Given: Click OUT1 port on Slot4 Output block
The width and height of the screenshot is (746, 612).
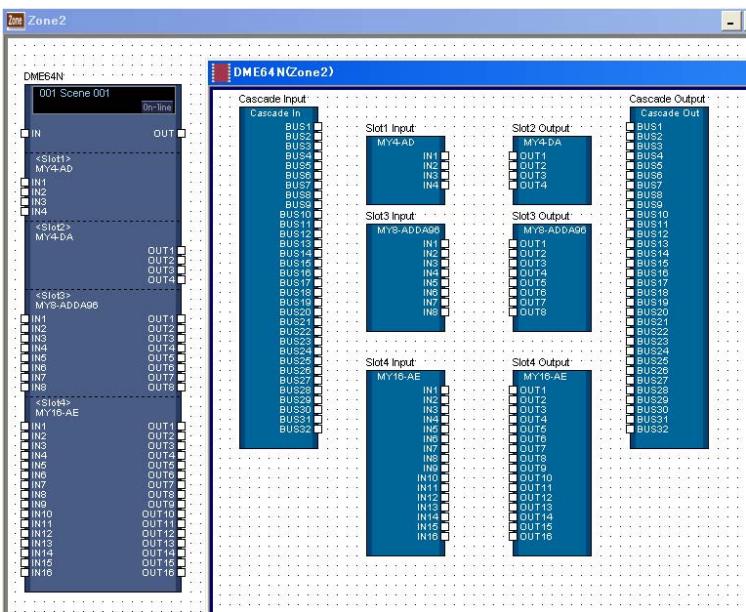Looking at the screenshot, I should tap(513, 390).
